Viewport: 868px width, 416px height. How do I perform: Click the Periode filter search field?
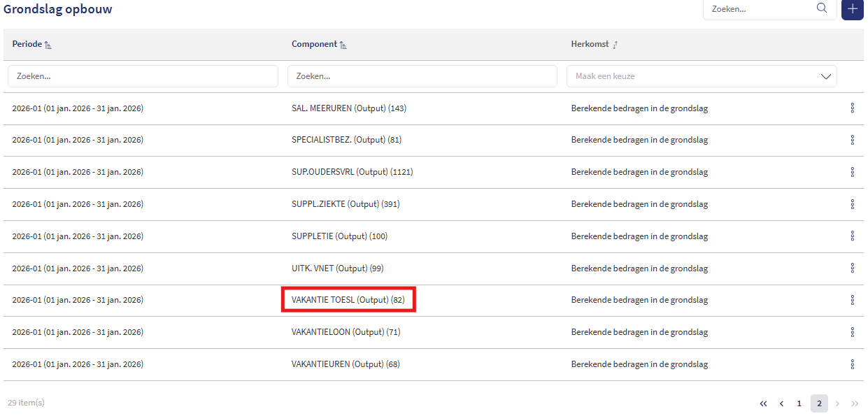point(143,76)
